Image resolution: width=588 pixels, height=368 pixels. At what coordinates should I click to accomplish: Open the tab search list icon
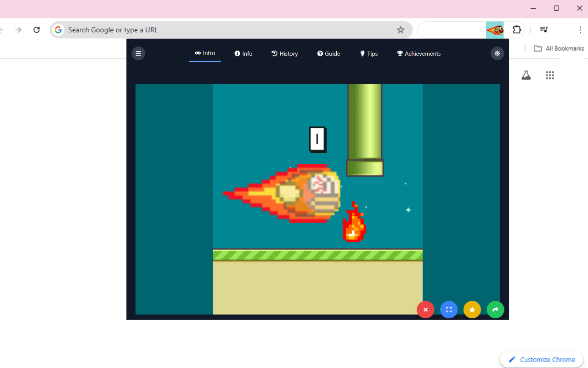(543, 29)
